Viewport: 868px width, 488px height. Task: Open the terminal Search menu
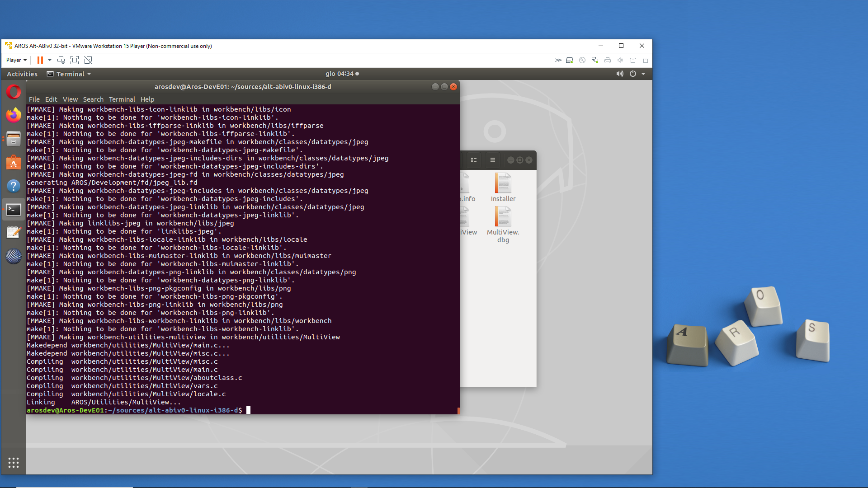[x=93, y=99]
